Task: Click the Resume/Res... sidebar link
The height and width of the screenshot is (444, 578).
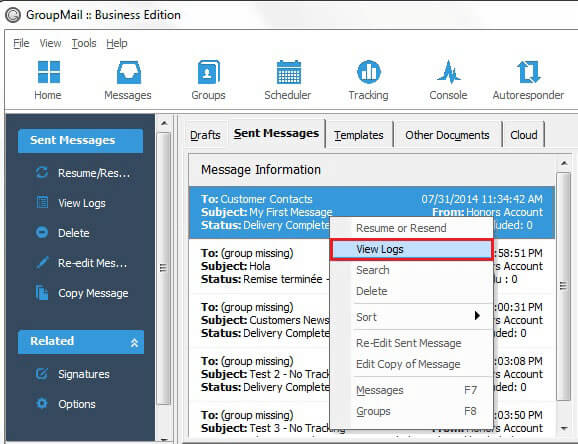Action: pyautogui.click(x=94, y=173)
